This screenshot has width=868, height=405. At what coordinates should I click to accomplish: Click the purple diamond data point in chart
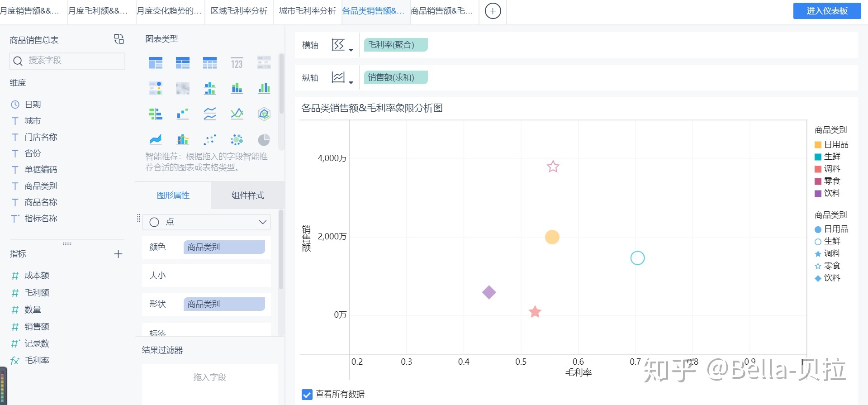coord(489,292)
